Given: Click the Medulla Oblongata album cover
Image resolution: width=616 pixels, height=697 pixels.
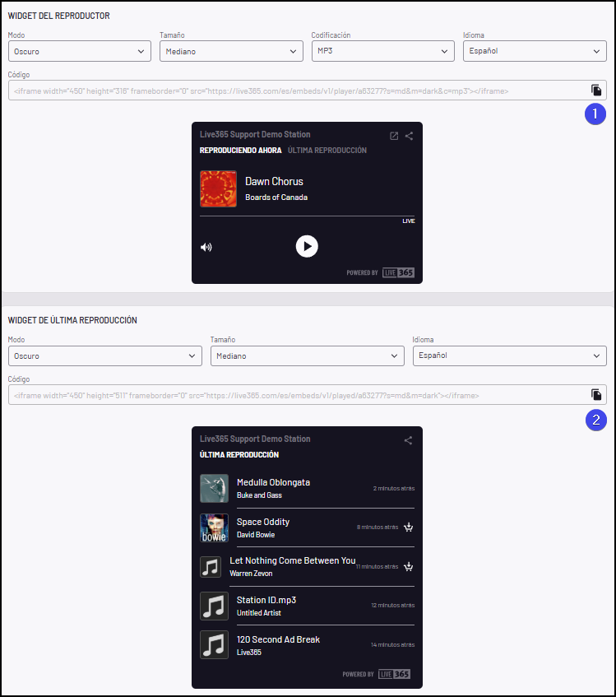Looking at the screenshot, I should tap(214, 488).
